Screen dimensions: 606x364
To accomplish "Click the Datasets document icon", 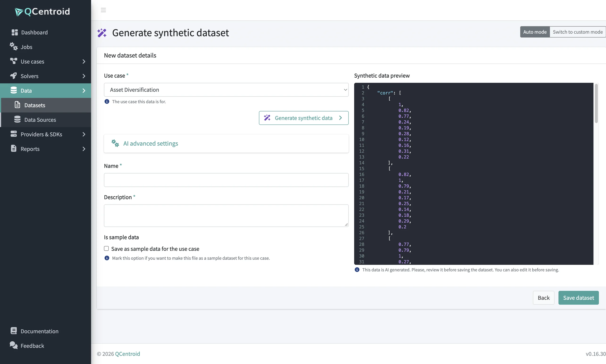I will click(17, 105).
